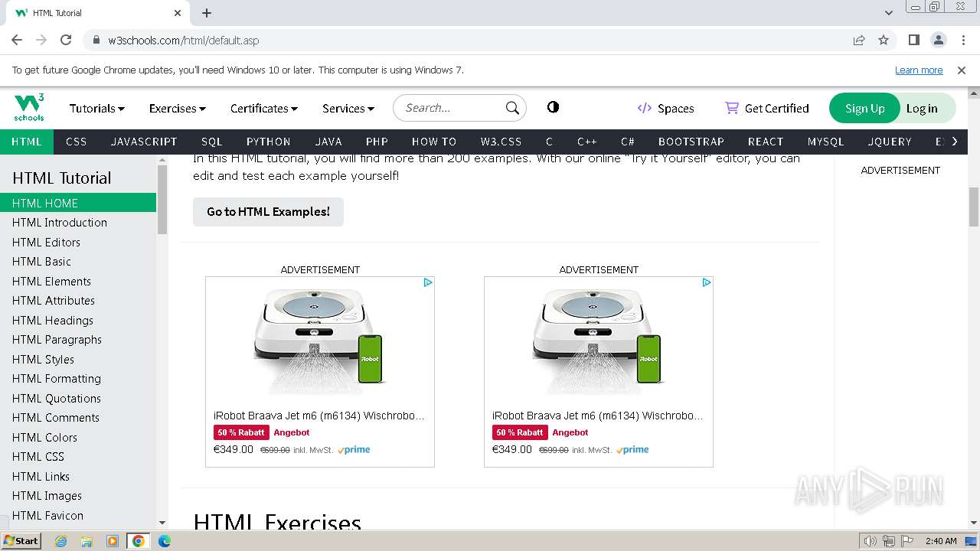The width and height of the screenshot is (980, 551).
Task: Go back with browser back arrow
Action: 17,40
